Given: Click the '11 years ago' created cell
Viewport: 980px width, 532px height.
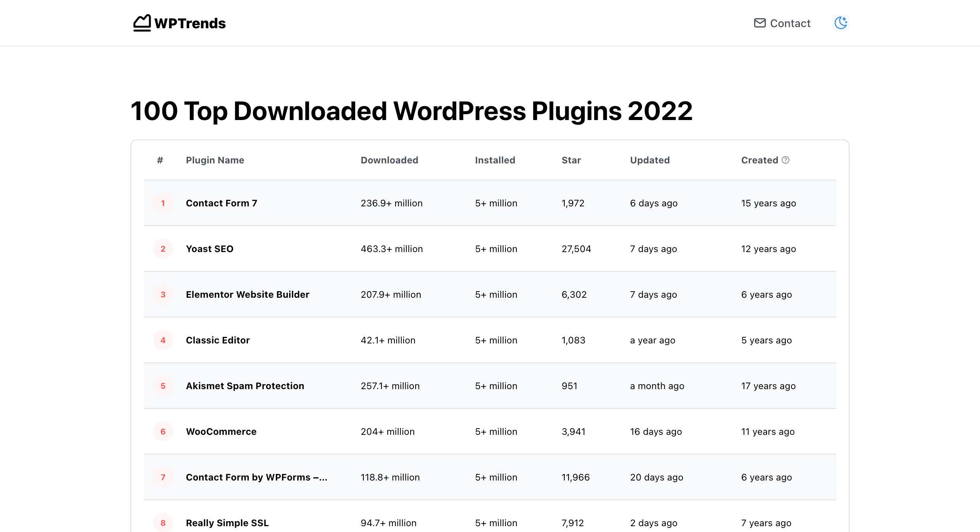Looking at the screenshot, I should [768, 432].
